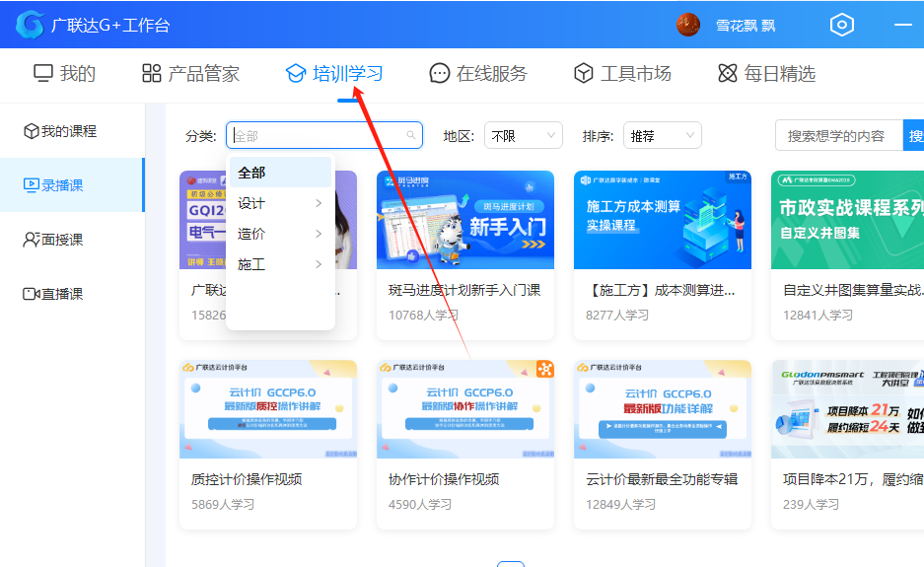Open 我的课程 in sidebar
This screenshot has width=924, height=567.
(72, 131)
